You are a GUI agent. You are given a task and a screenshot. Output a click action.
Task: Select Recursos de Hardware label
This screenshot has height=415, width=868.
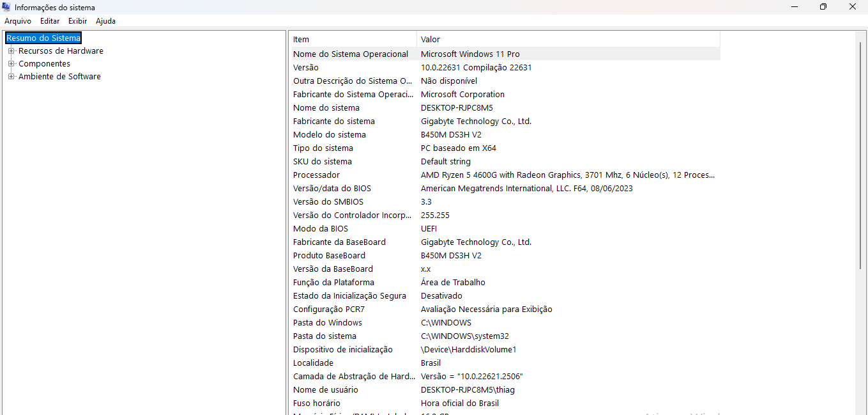pyautogui.click(x=61, y=51)
